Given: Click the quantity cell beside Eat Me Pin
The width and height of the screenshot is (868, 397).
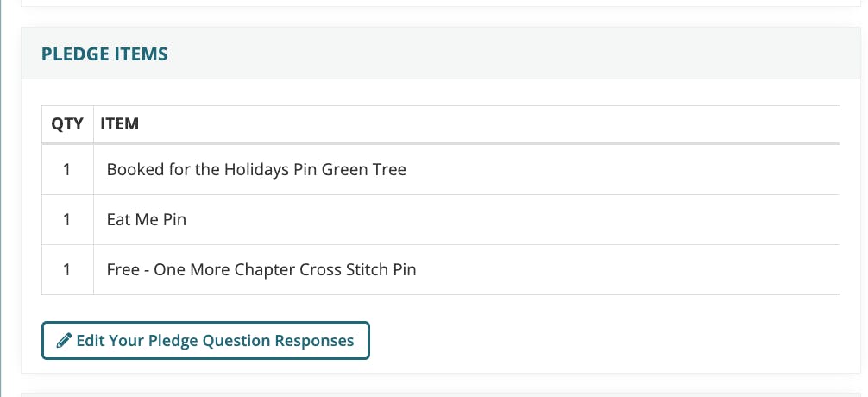Looking at the screenshot, I should click(67, 220).
